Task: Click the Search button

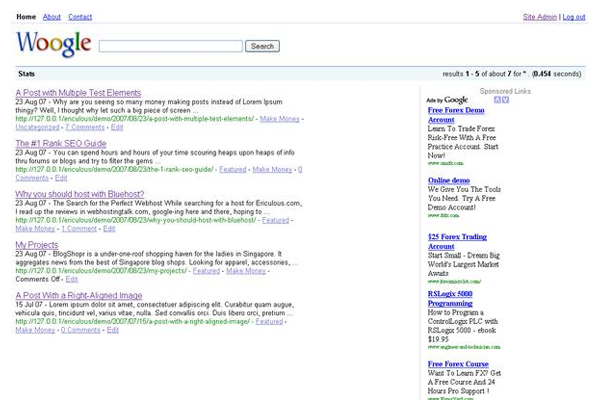Action: click(262, 46)
